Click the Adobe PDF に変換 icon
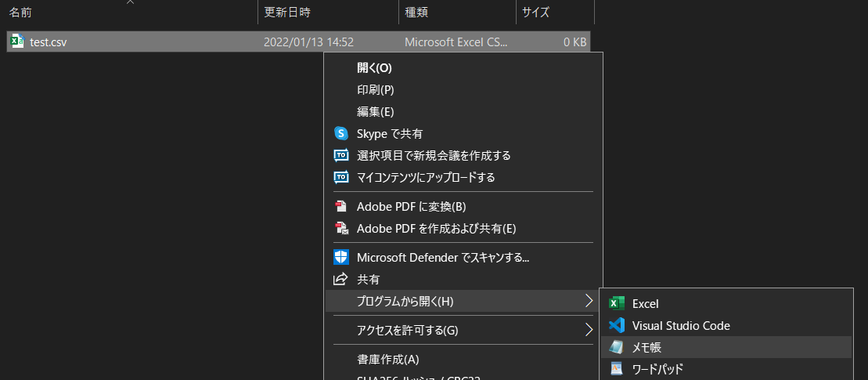868x380 pixels. coord(341,207)
